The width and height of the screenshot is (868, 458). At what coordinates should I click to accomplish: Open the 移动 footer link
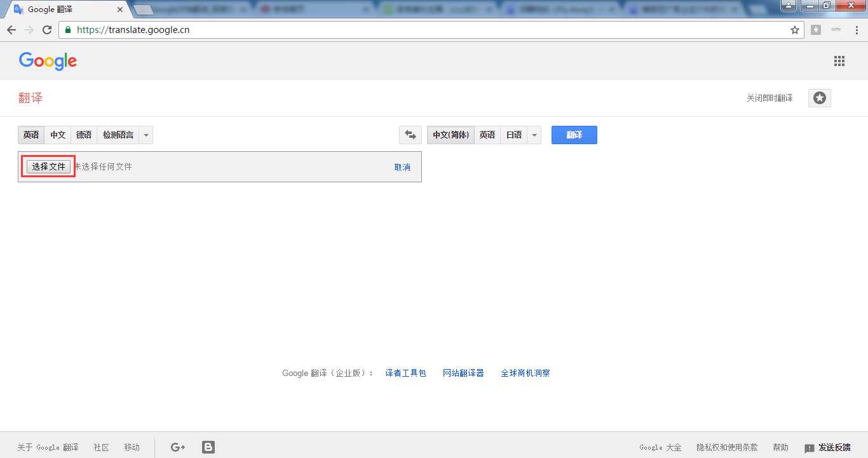click(132, 447)
